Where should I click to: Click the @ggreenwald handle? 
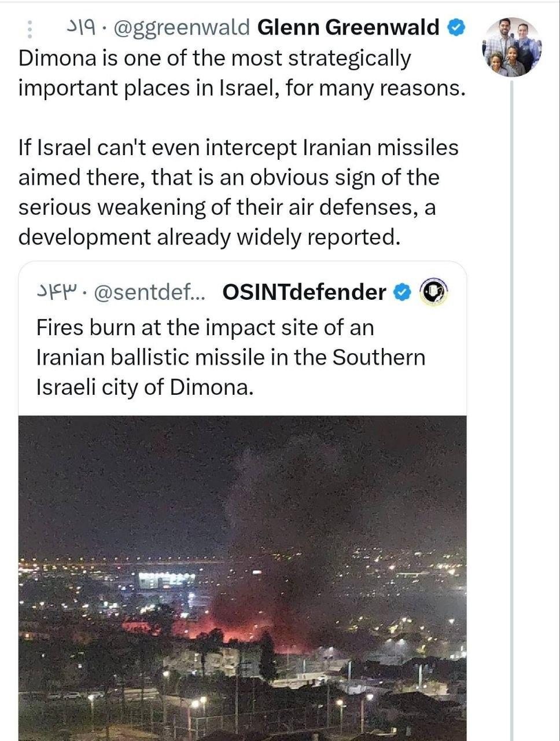[182, 27]
